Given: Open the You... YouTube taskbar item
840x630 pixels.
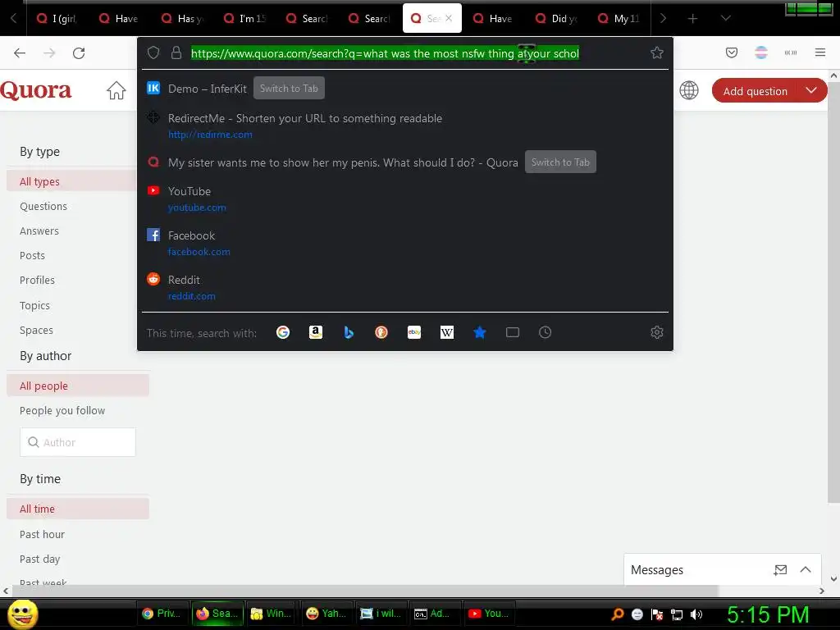Looking at the screenshot, I should [490, 614].
